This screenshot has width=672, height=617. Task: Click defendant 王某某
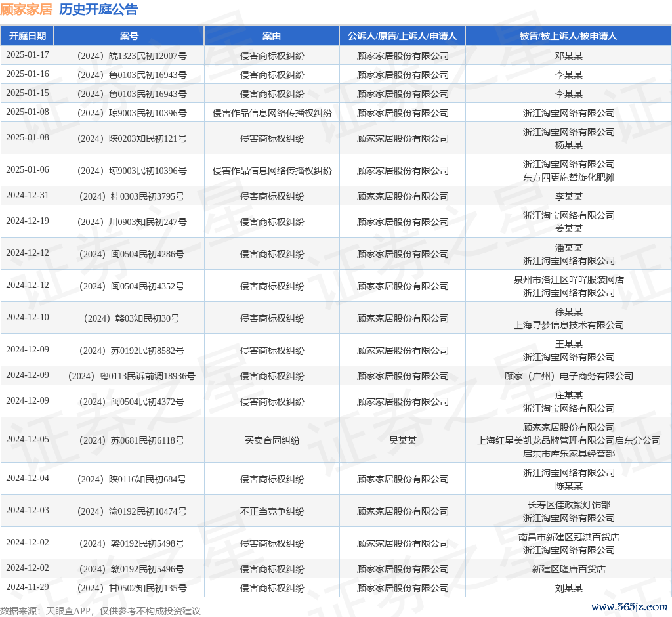click(569, 344)
